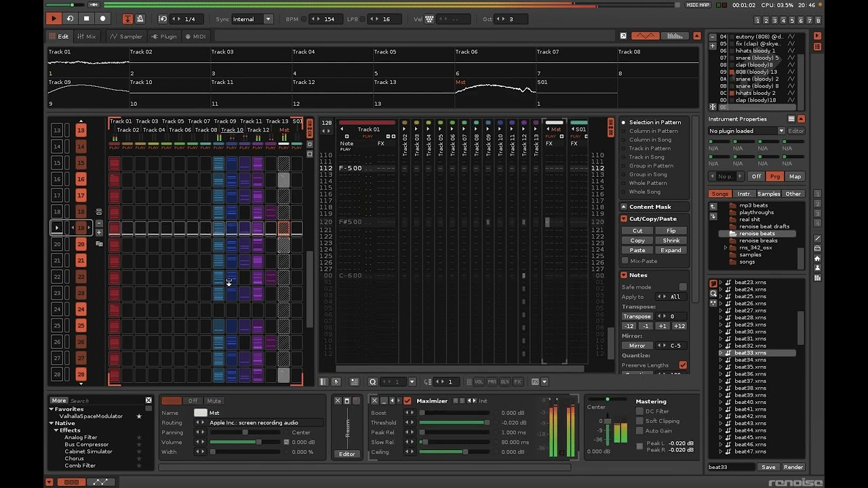Expand the Content Mask section
Viewport: 868px width, 488px height.
(623, 207)
